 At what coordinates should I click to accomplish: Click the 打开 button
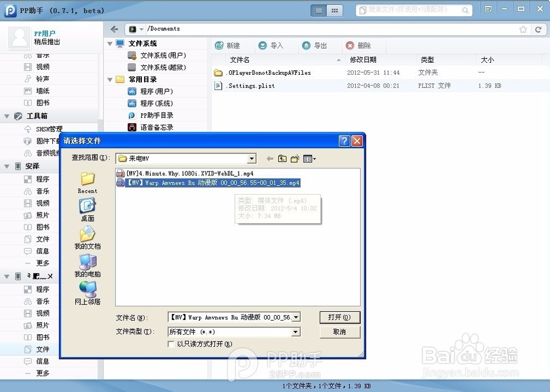pyautogui.click(x=339, y=317)
